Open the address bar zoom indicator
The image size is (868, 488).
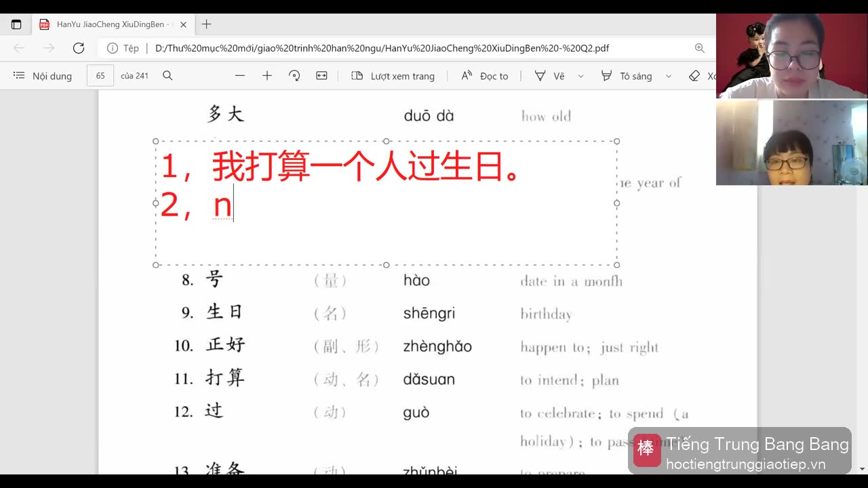(x=700, y=48)
